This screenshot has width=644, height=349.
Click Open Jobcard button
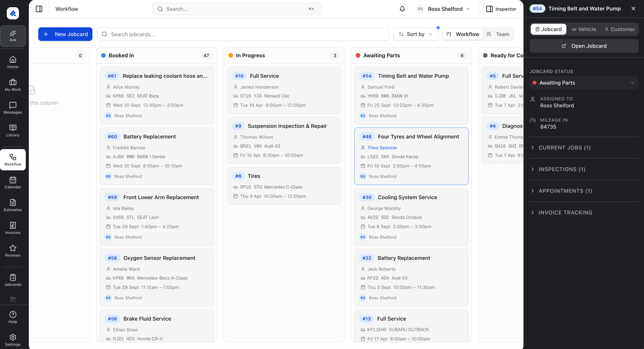584,46
